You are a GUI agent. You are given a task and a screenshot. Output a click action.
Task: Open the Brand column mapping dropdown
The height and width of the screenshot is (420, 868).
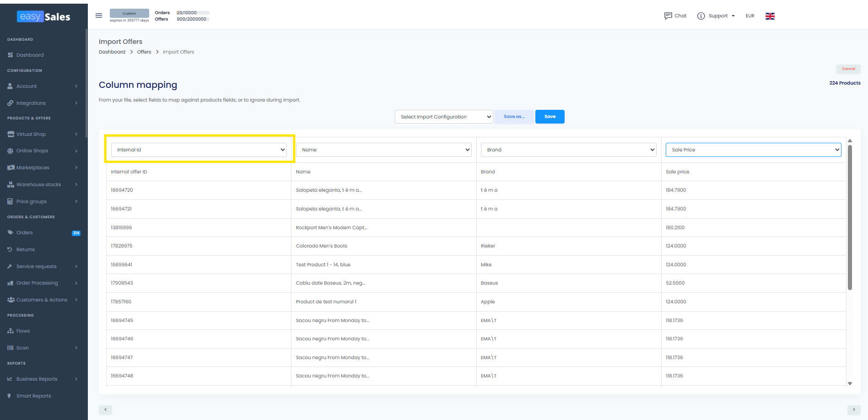[568, 150]
